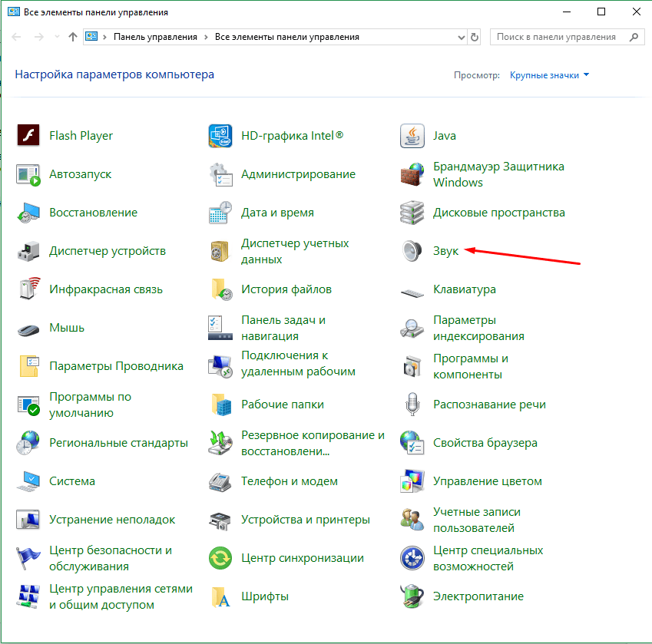The width and height of the screenshot is (652, 644).
Task: Click the Java coffee cup icon
Action: (412, 135)
